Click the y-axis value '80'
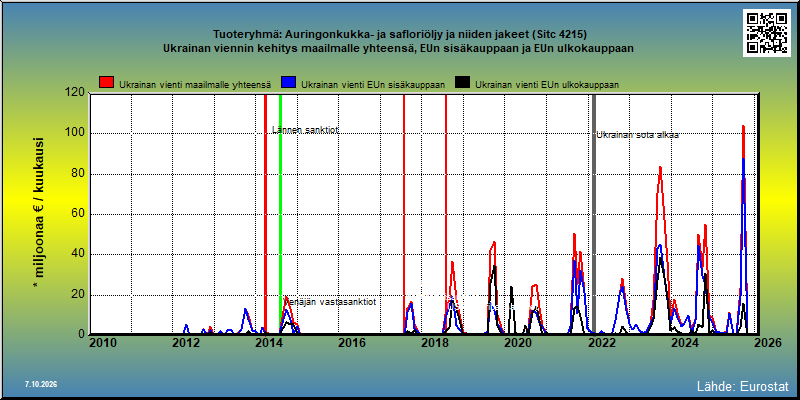 (x=78, y=173)
